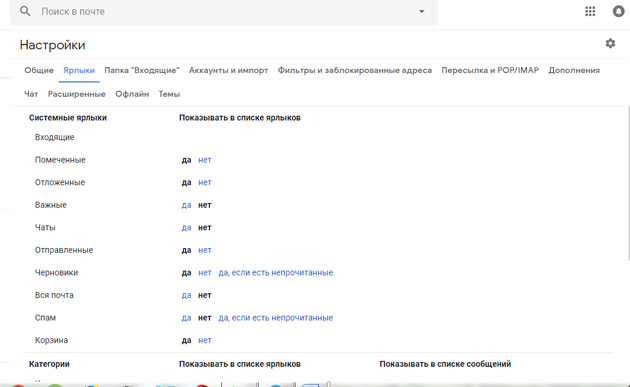630x387 pixels.
Task: Select 'да' for Отложенные label
Action: pyautogui.click(x=186, y=182)
